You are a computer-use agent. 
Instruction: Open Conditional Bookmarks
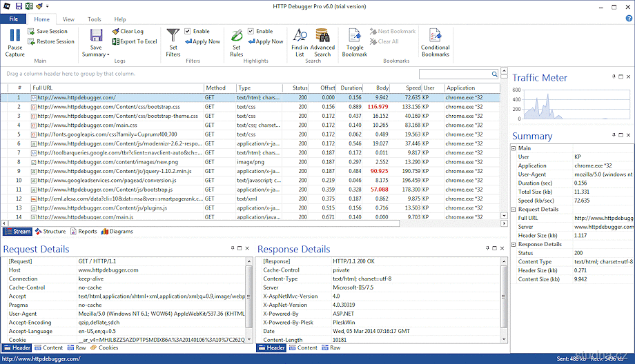pos(435,36)
